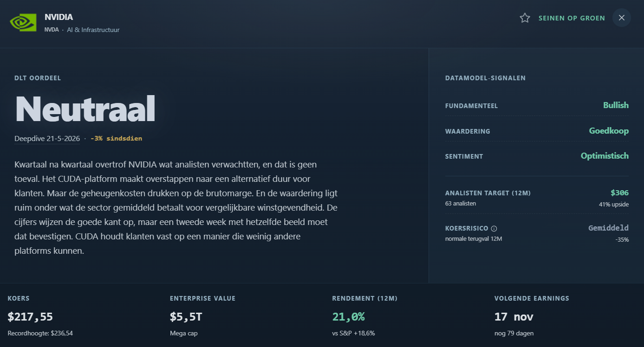644x347 pixels.
Task: Click the 'normale terugval 12M' text
Action: pyautogui.click(x=474, y=239)
